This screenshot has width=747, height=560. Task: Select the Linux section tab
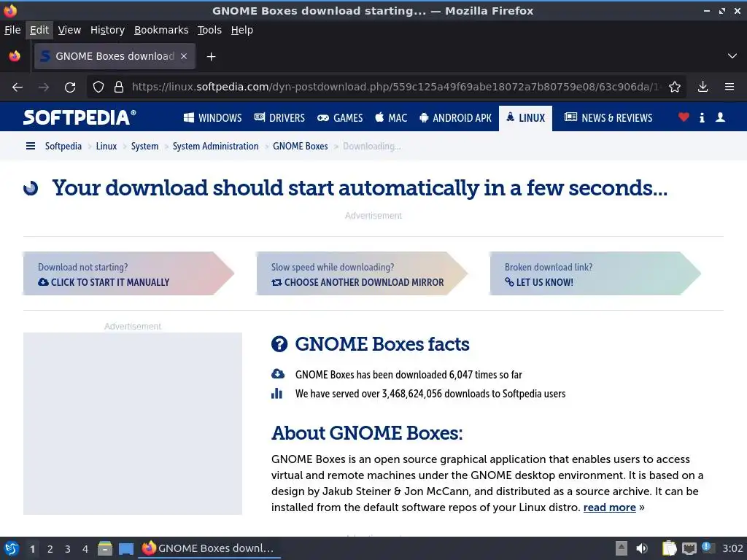click(x=525, y=118)
